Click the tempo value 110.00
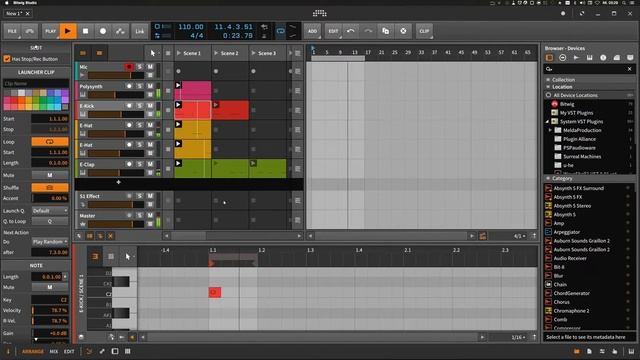Viewport: 640px width, 360px height. pyautogui.click(x=191, y=27)
